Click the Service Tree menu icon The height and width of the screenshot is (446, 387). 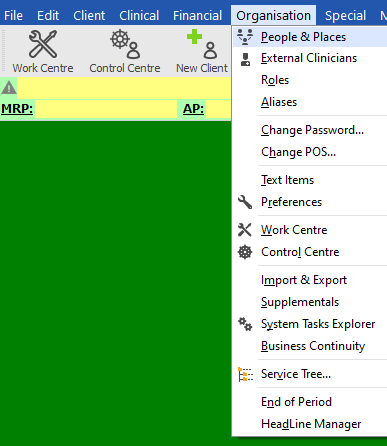[x=245, y=374]
